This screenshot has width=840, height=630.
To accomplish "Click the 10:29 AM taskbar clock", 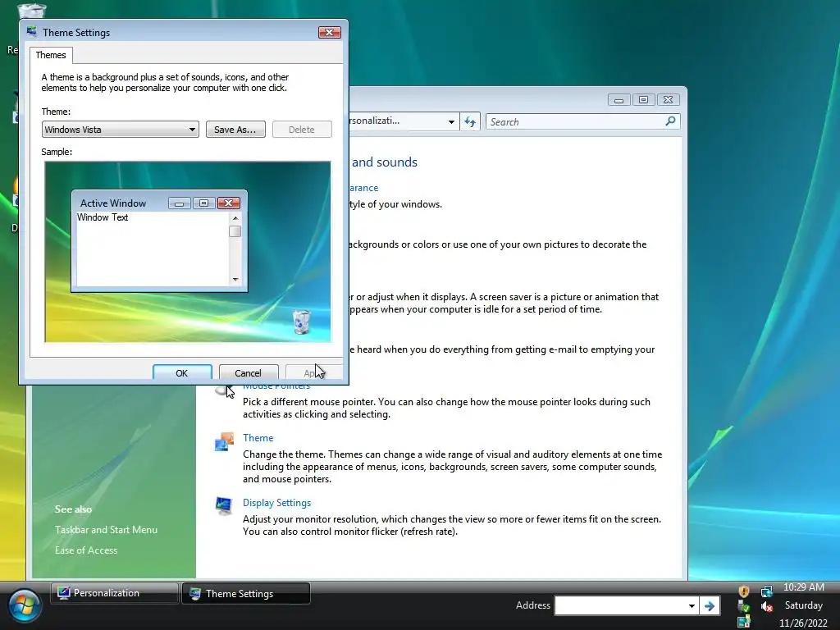I will [804, 587].
